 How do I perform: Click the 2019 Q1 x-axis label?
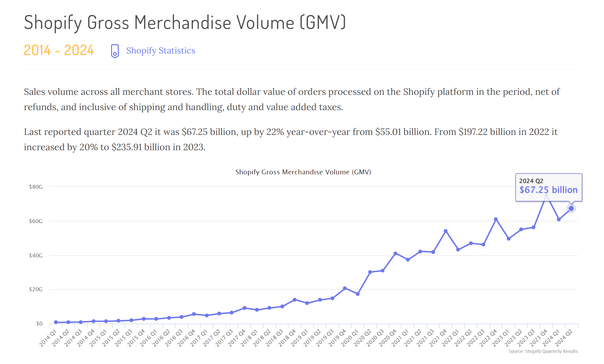[299, 338]
